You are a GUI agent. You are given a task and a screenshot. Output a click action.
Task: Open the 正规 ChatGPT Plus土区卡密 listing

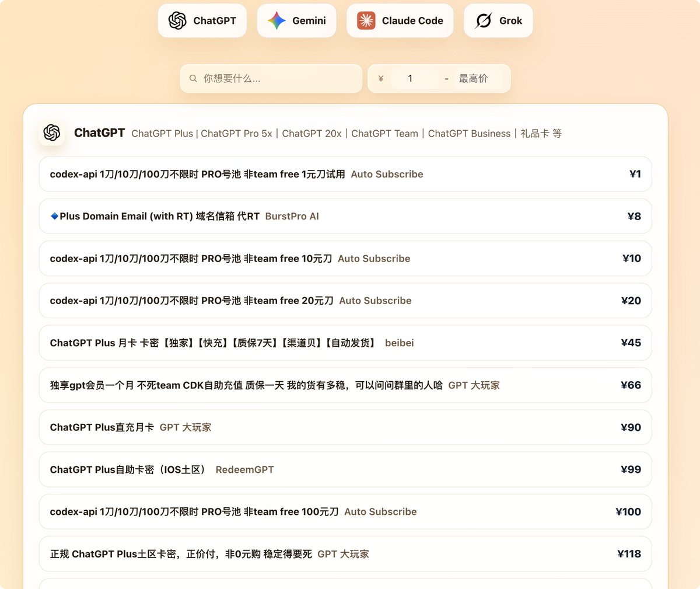pos(345,554)
